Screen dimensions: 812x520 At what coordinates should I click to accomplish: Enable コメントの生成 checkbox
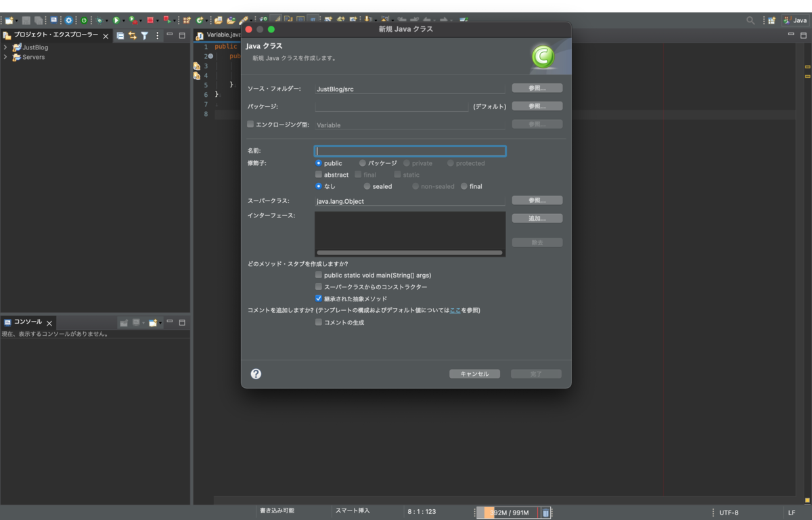point(319,323)
